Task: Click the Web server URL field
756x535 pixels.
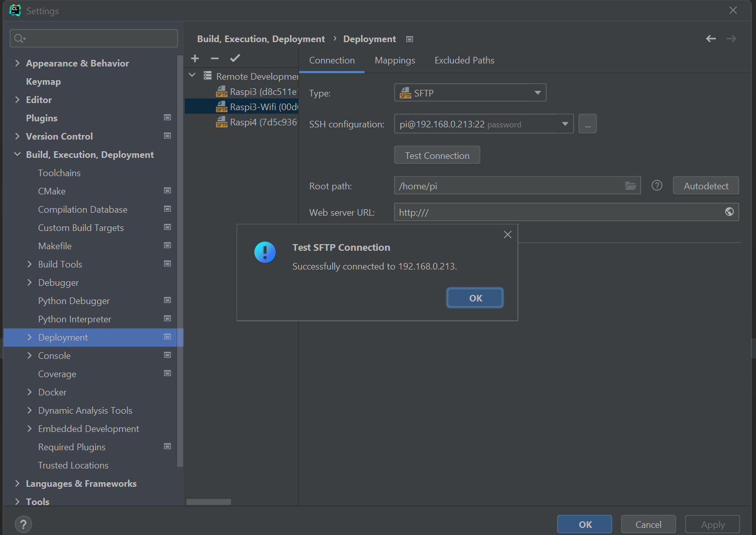Action: click(x=566, y=212)
